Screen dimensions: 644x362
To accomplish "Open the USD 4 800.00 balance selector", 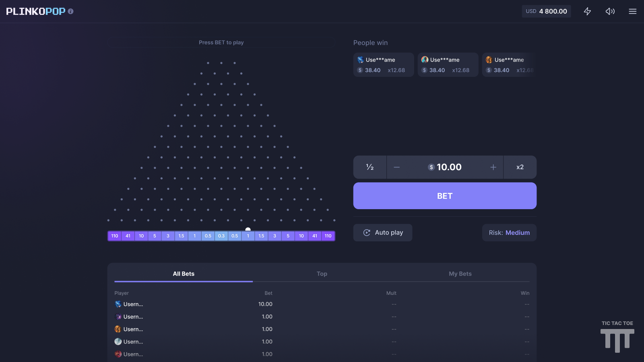I will pyautogui.click(x=546, y=11).
